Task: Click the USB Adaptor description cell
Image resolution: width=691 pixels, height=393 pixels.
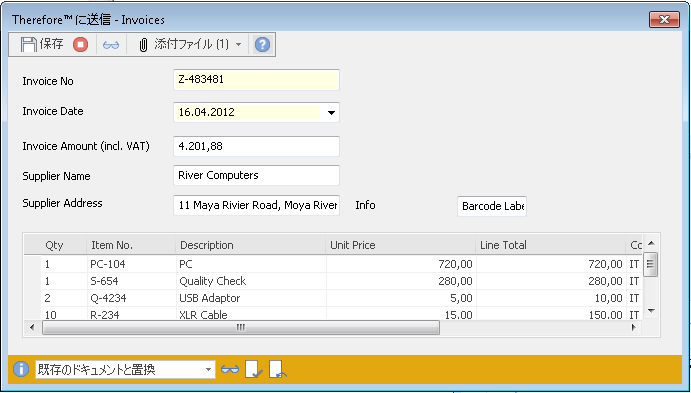Action: pyautogui.click(x=250, y=298)
